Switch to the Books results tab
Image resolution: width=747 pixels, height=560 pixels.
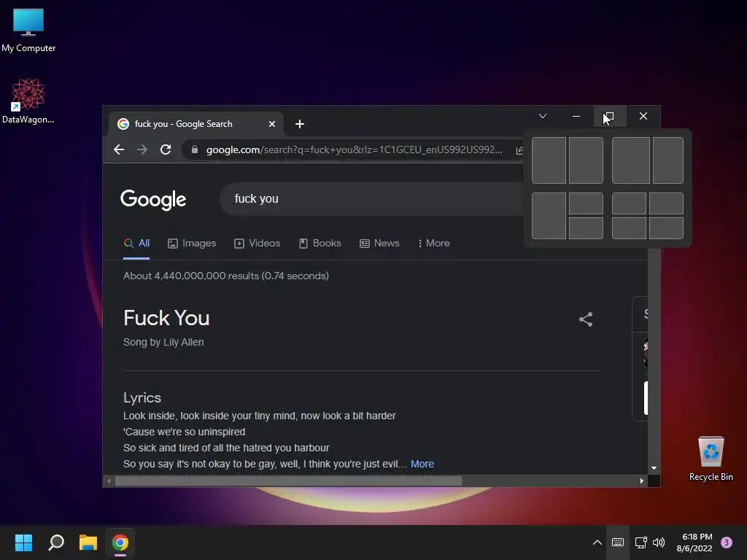320,244
